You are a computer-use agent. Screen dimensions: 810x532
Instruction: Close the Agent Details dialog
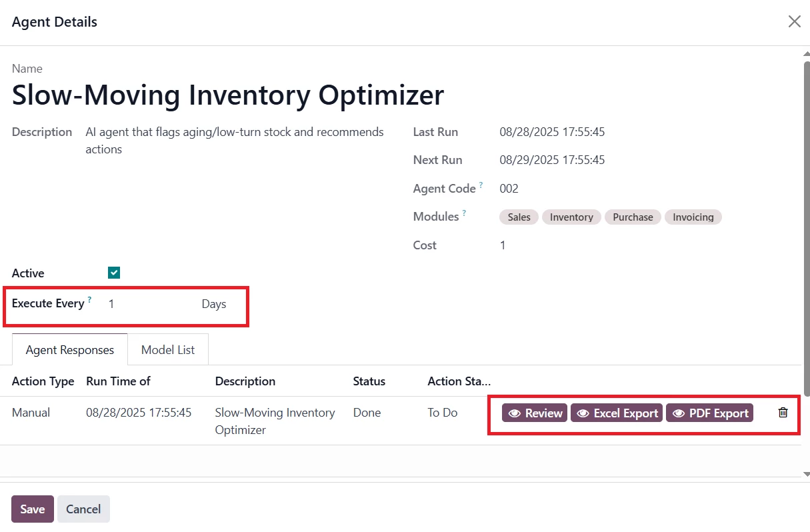(794, 22)
